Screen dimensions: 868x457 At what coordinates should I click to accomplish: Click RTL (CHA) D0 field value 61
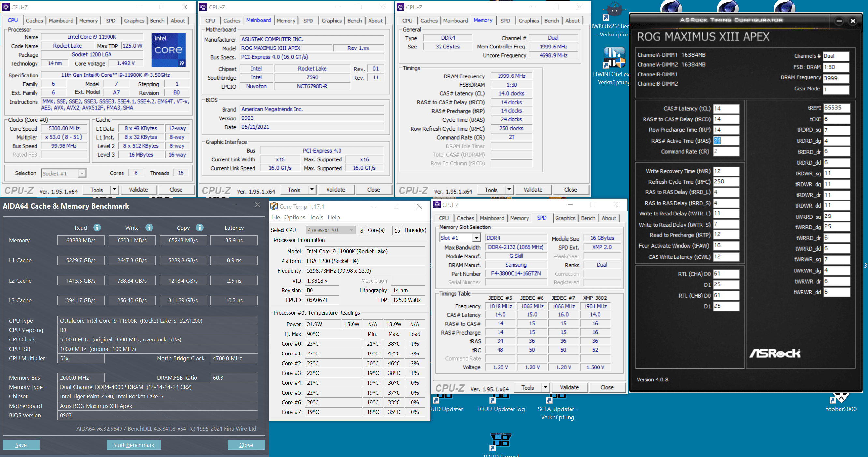click(x=726, y=274)
